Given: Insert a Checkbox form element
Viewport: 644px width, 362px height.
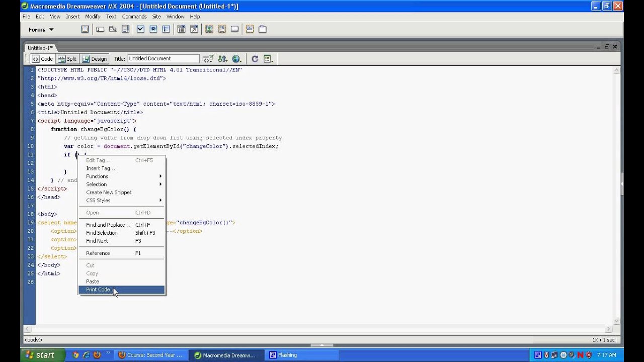Looking at the screenshot, I should click(x=140, y=29).
